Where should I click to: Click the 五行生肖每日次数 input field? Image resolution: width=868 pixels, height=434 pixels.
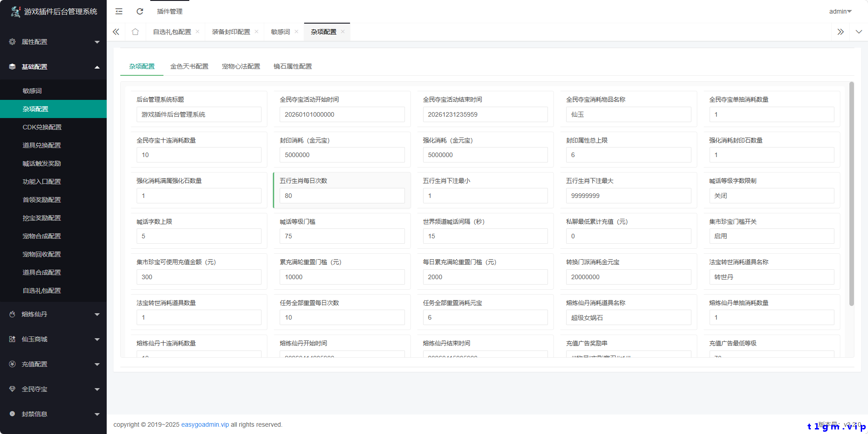(342, 196)
